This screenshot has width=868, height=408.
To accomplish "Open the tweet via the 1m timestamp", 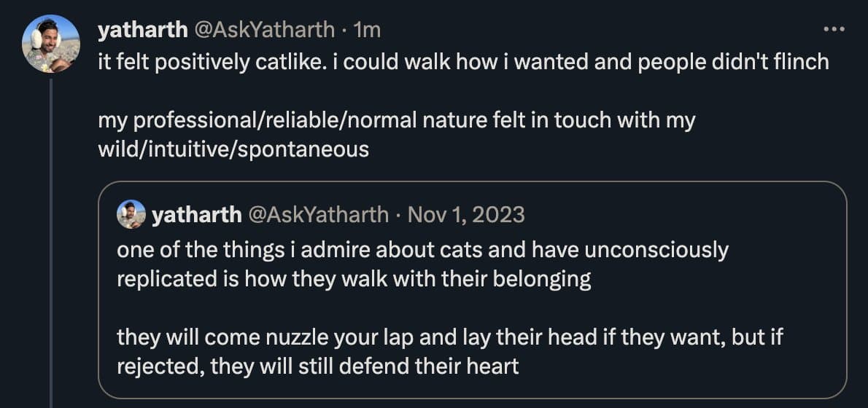I will point(366,30).
